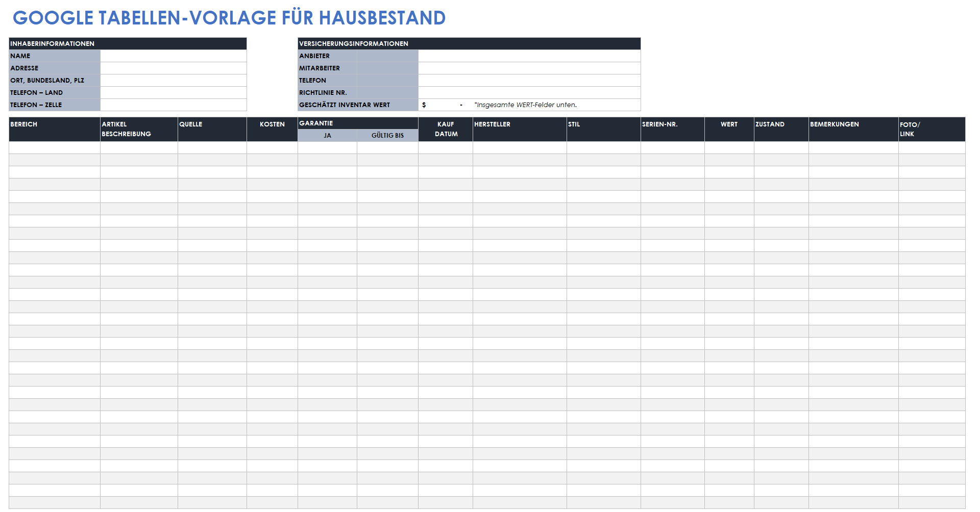Click first empty row cell under WERT

tap(729, 148)
